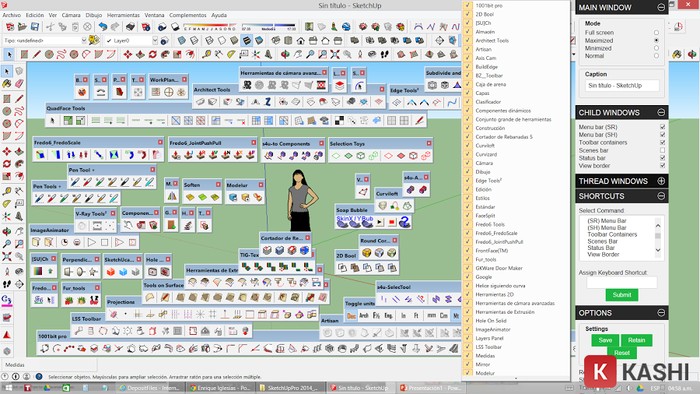Open the Cámara menu

click(x=71, y=15)
